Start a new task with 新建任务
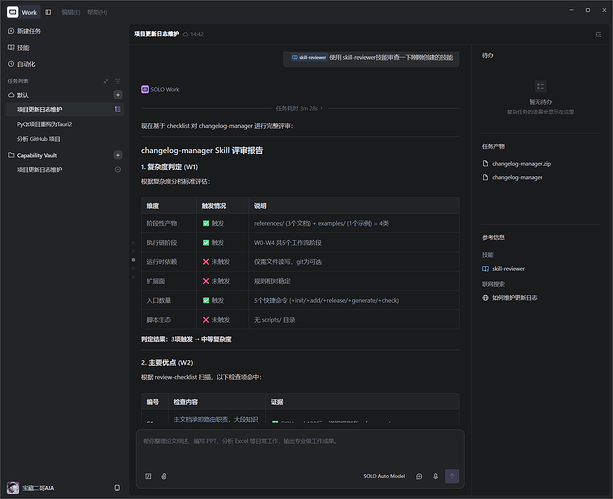The height and width of the screenshot is (499, 613). coord(24,31)
